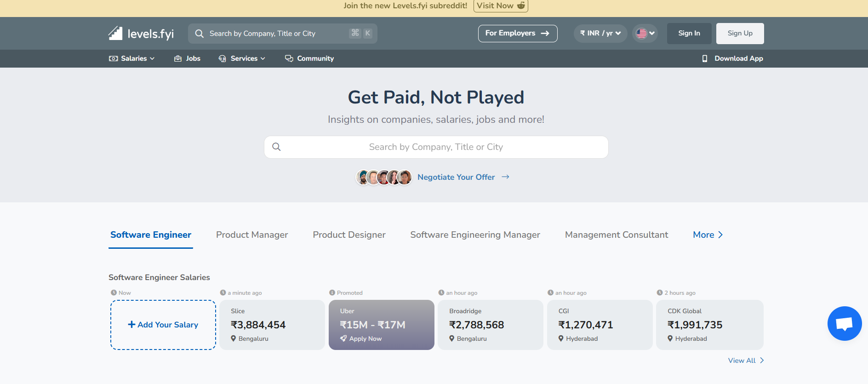Click the clock icon beside '2 hours ago'
The height and width of the screenshot is (384, 868).
point(659,292)
